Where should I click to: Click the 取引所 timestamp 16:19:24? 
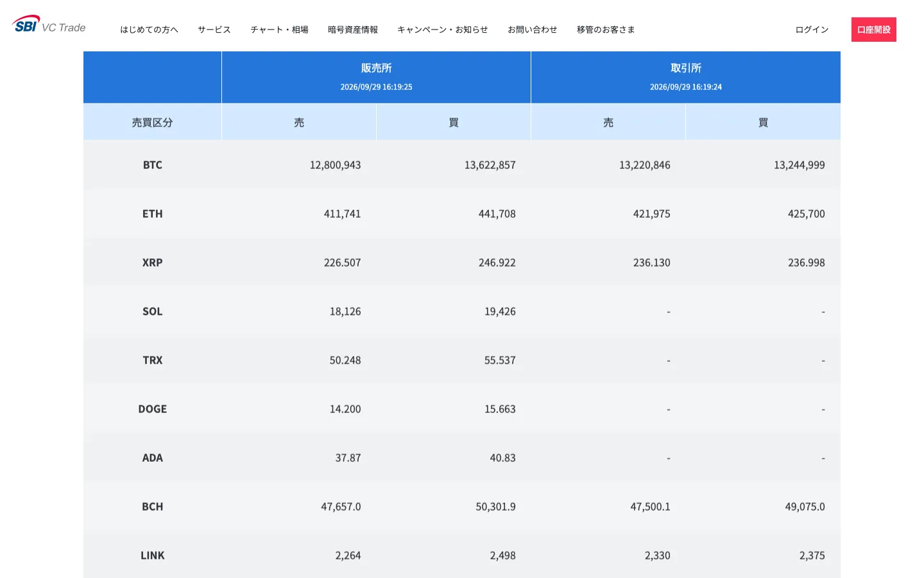[686, 87]
